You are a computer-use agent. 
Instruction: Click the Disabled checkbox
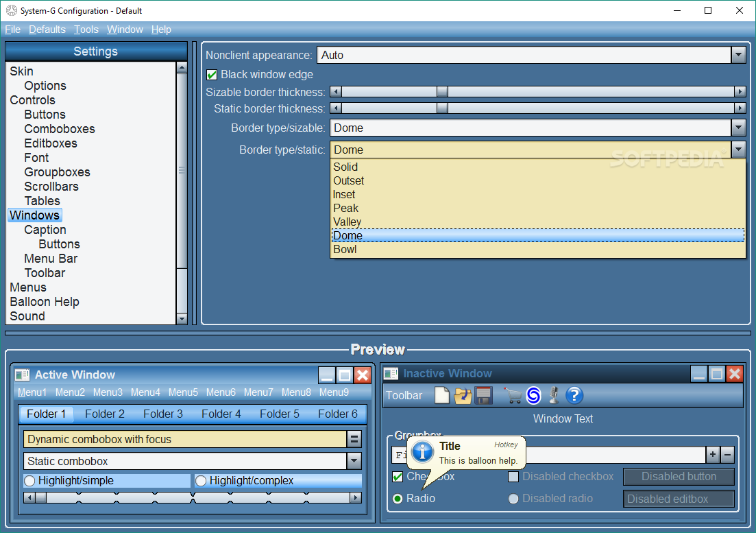click(513, 477)
